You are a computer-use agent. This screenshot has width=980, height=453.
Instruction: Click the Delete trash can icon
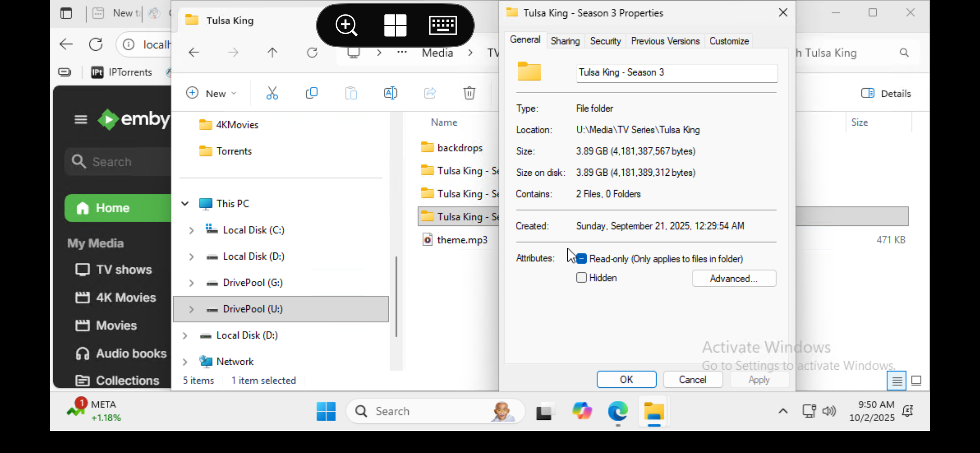pos(469,93)
